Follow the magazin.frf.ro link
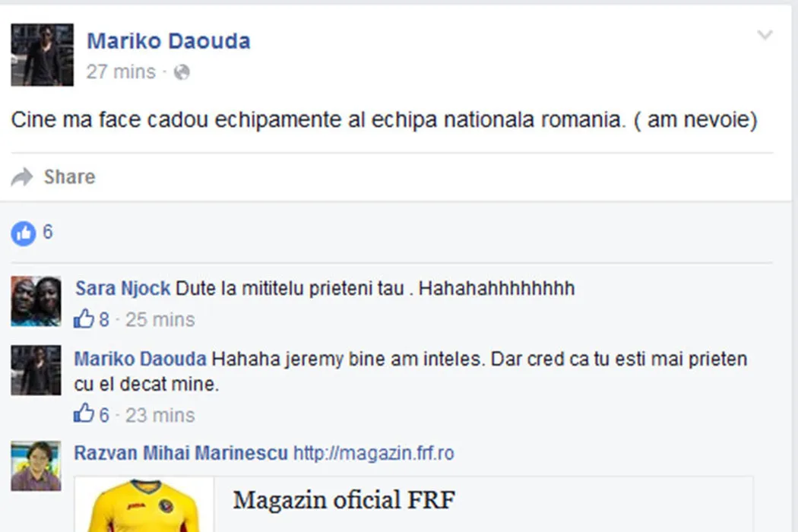 click(374, 453)
